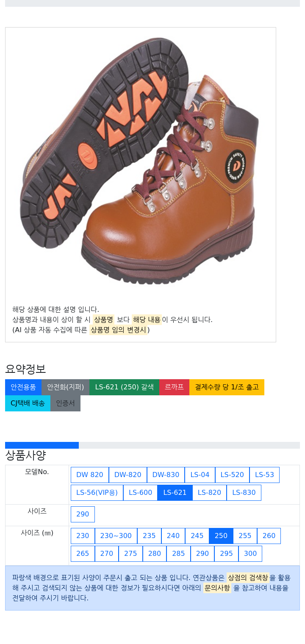Click the brown safety boot product image
The width and height of the screenshot is (305, 644).
coord(140,161)
